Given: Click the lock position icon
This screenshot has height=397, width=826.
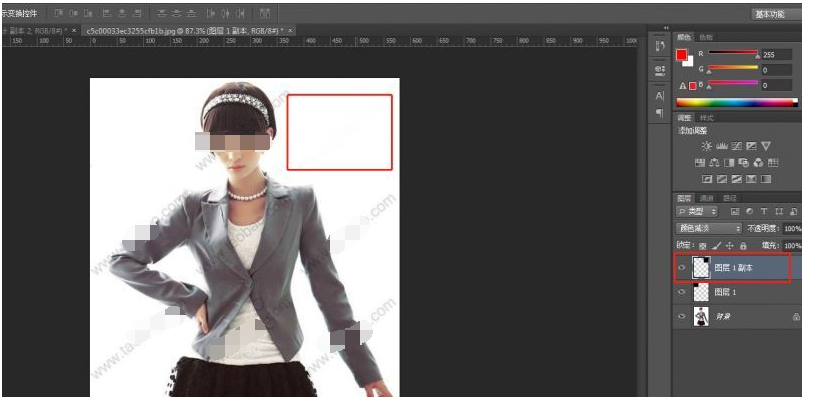Looking at the screenshot, I should pos(730,245).
